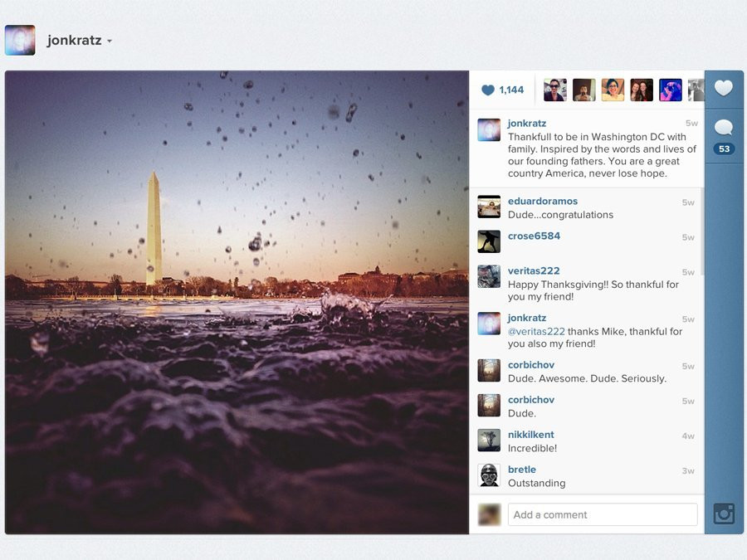Image resolution: width=747 pixels, height=560 pixels.
Task: Like the photo with the heart button
Action: [x=724, y=89]
